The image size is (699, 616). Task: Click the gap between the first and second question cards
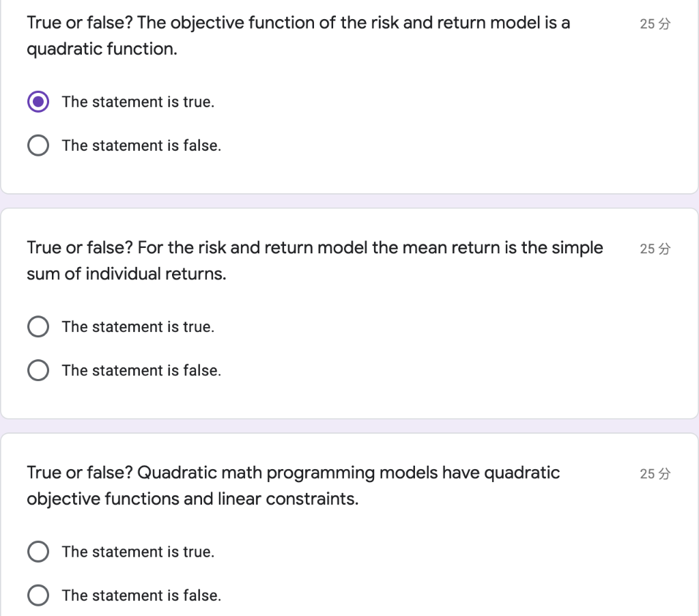point(349,200)
